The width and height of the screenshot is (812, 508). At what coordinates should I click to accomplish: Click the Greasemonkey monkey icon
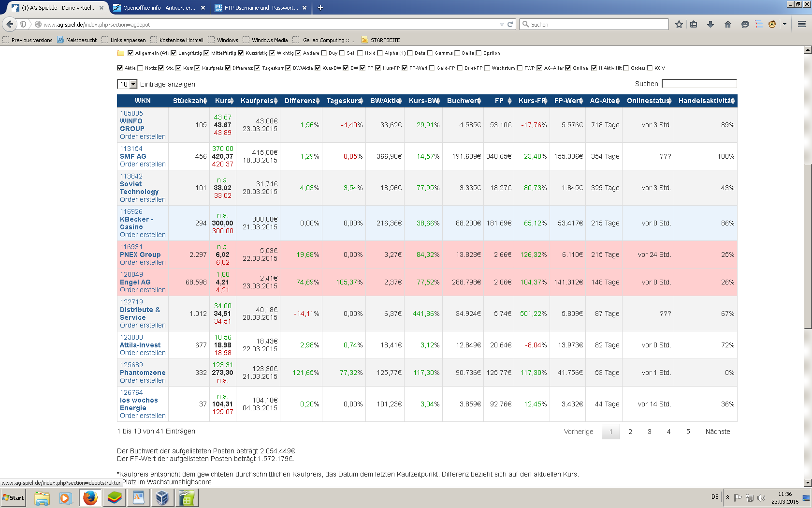click(x=772, y=24)
